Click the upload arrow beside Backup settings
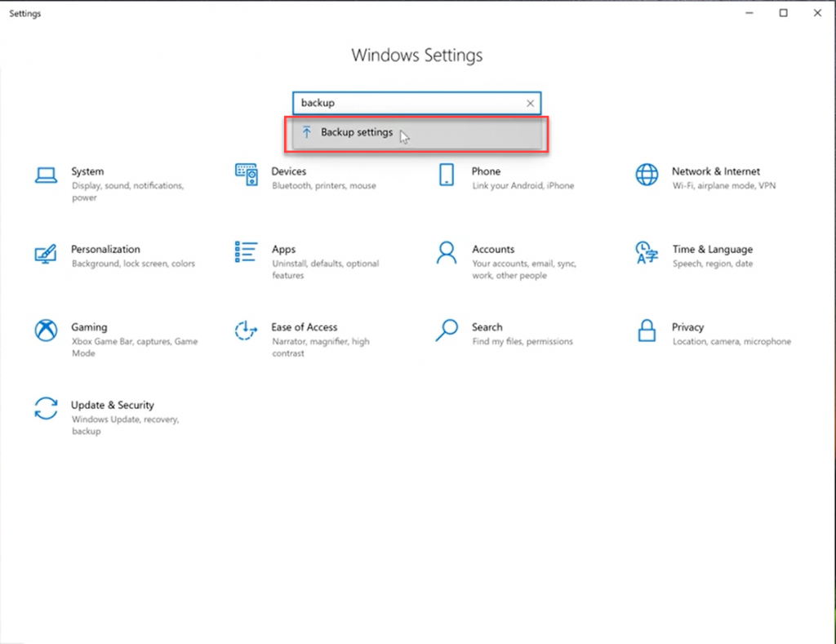This screenshot has width=836, height=644. point(307,131)
